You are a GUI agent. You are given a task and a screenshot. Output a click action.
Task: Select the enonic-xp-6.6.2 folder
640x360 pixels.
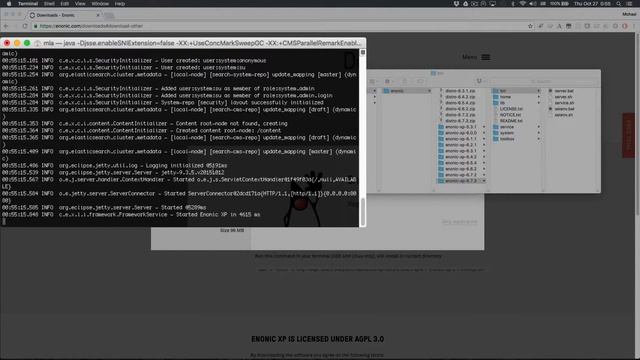click(x=462, y=169)
